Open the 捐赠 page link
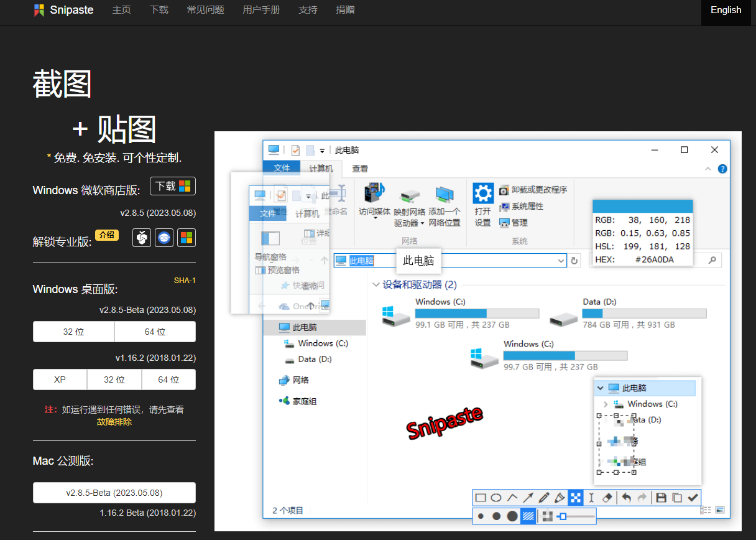 pyautogui.click(x=345, y=10)
